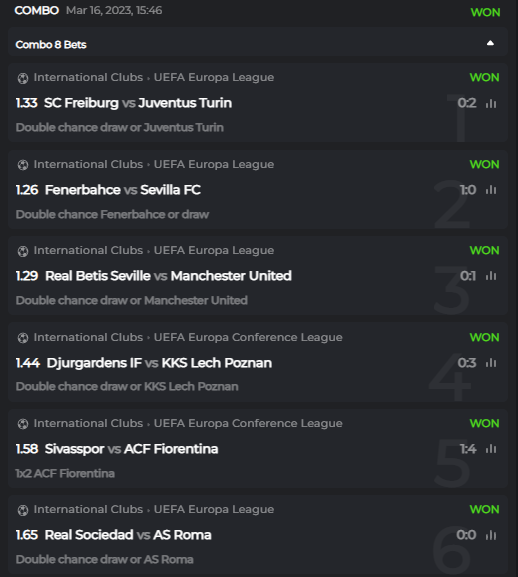This screenshot has height=577, width=518.
Task: Open Djurgardens IF vs KKS Lech Poznan
Action: click(159, 363)
